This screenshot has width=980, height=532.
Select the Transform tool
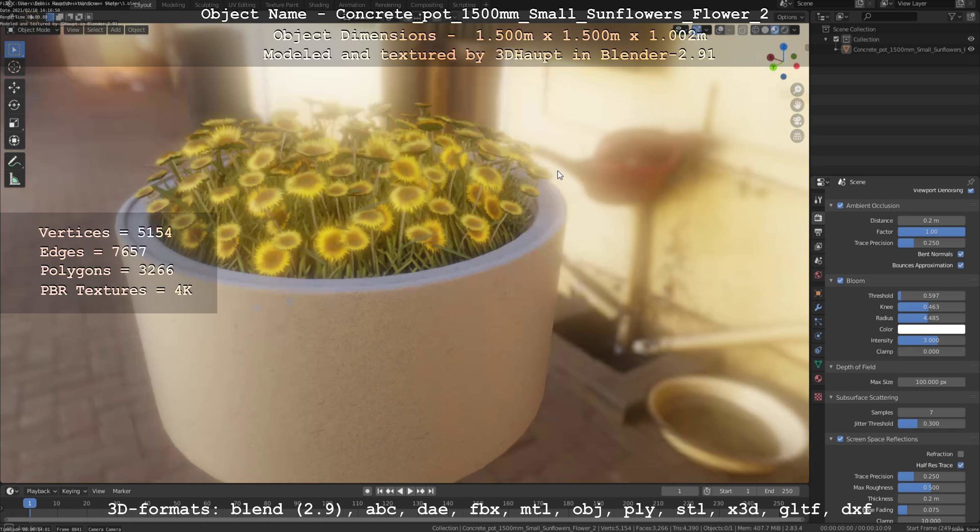click(15, 141)
